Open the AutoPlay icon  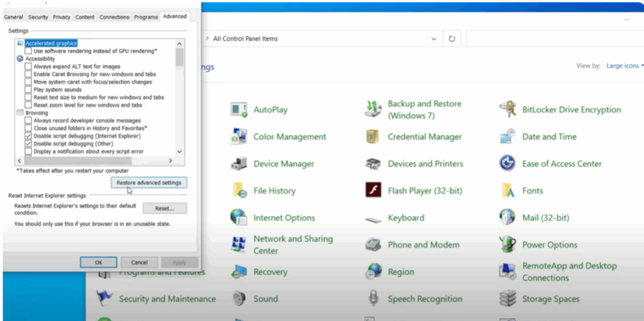click(239, 110)
